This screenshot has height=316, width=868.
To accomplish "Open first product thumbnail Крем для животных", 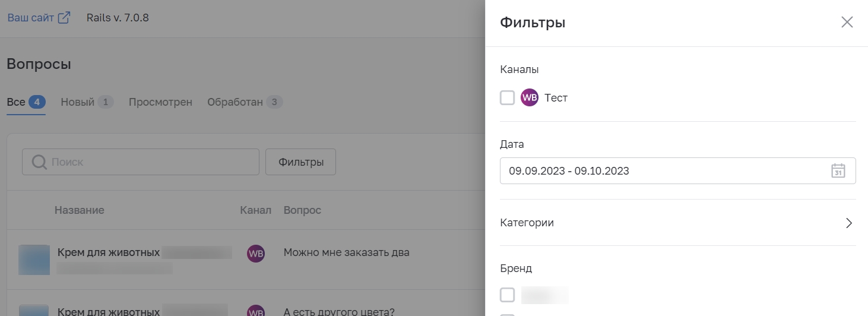I will click(34, 260).
